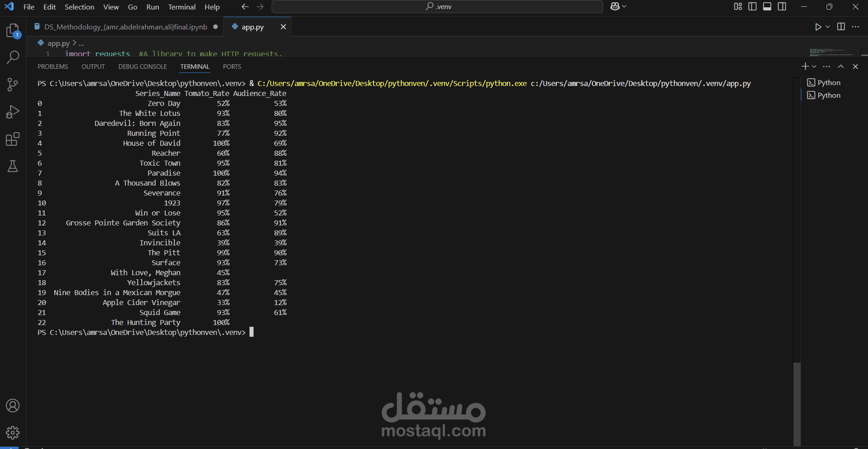
Task: Open the Copilot chat icon
Action: (615, 6)
